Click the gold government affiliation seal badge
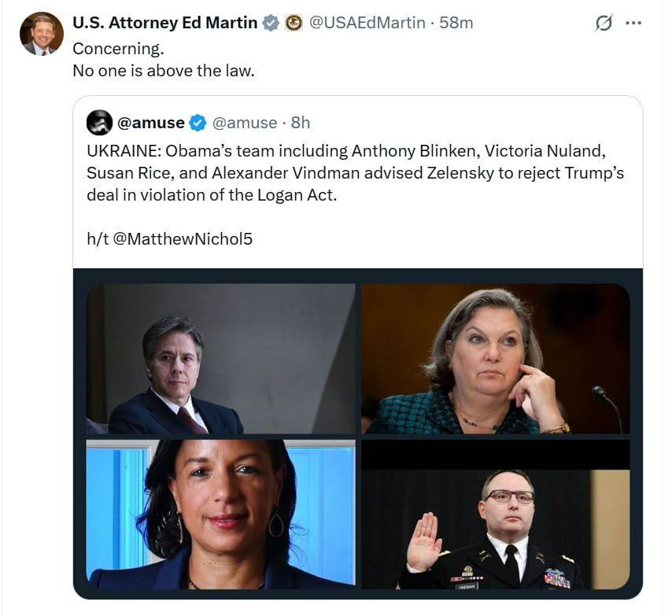 [294, 23]
